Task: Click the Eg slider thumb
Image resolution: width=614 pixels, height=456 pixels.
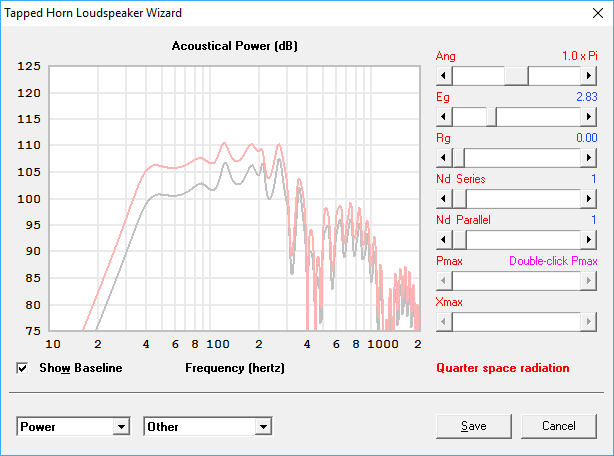Action: pyautogui.click(x=491, y=117)
